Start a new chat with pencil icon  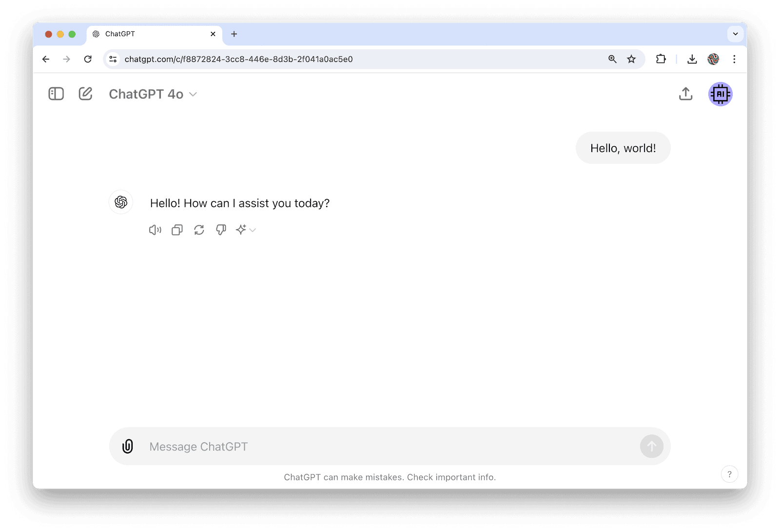85,94
